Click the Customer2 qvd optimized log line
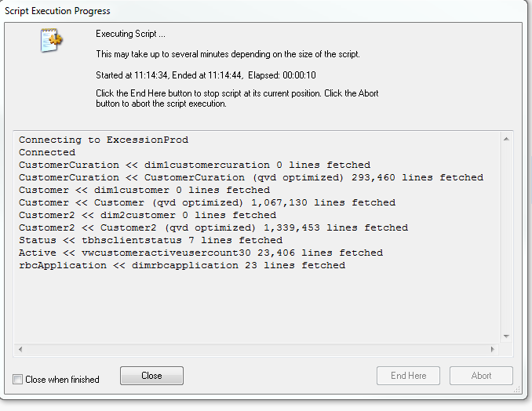 click(x=213, y=227)
